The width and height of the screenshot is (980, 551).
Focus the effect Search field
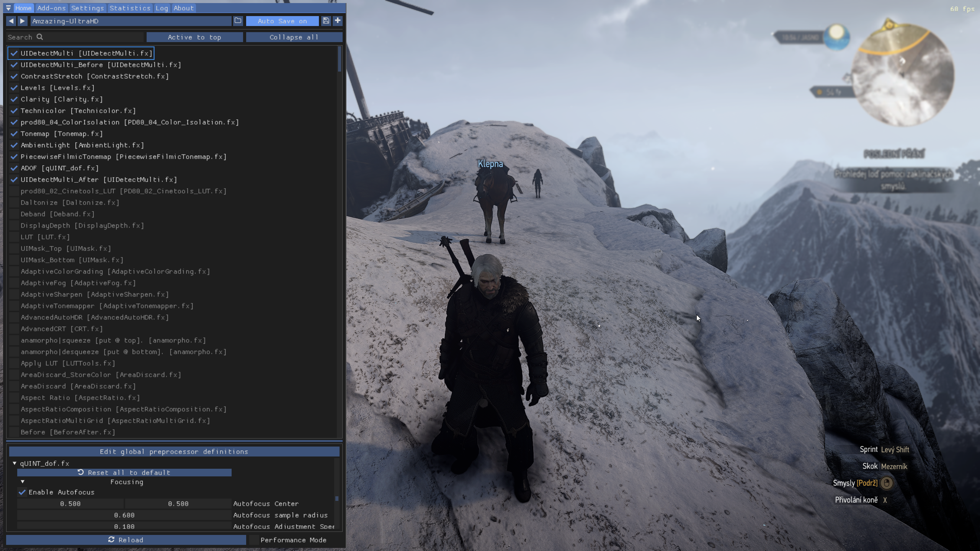pos(75,37)
